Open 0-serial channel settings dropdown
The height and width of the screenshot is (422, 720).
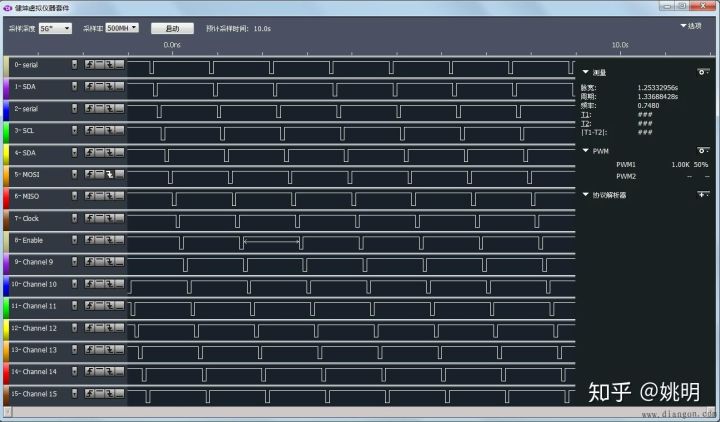[74, 64]
